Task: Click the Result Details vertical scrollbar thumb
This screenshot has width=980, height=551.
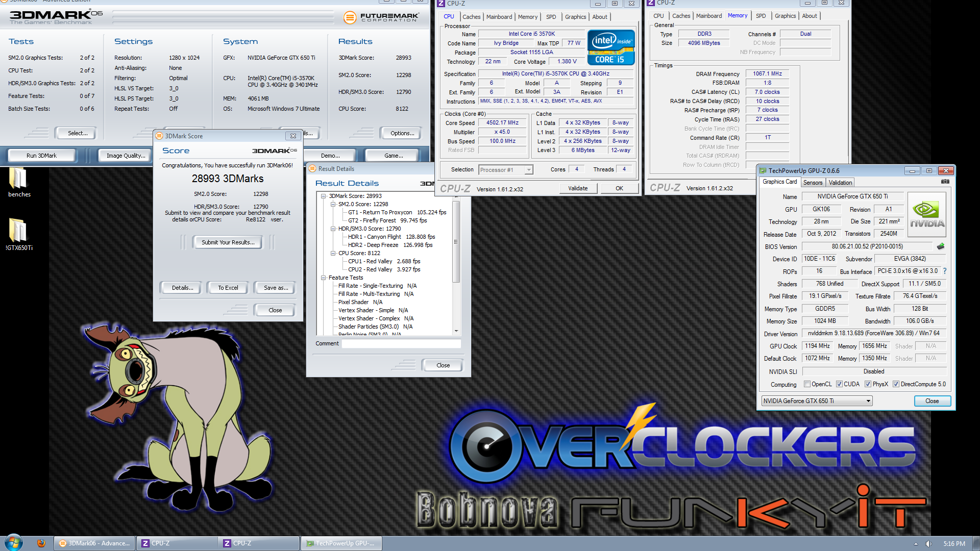Action: coord(456,241)
